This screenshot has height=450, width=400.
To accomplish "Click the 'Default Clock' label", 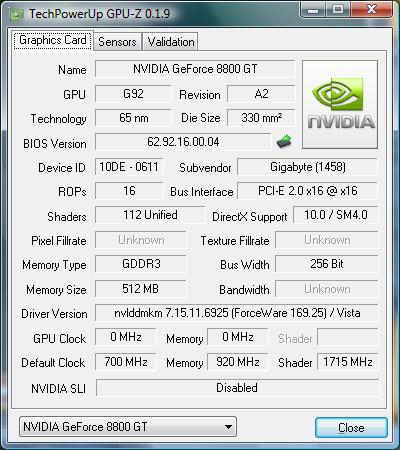I will [53, 363].
